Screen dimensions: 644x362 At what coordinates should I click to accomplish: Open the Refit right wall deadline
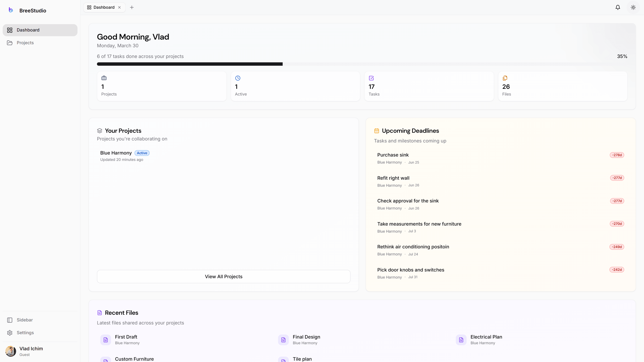click(x=500, y=181)
